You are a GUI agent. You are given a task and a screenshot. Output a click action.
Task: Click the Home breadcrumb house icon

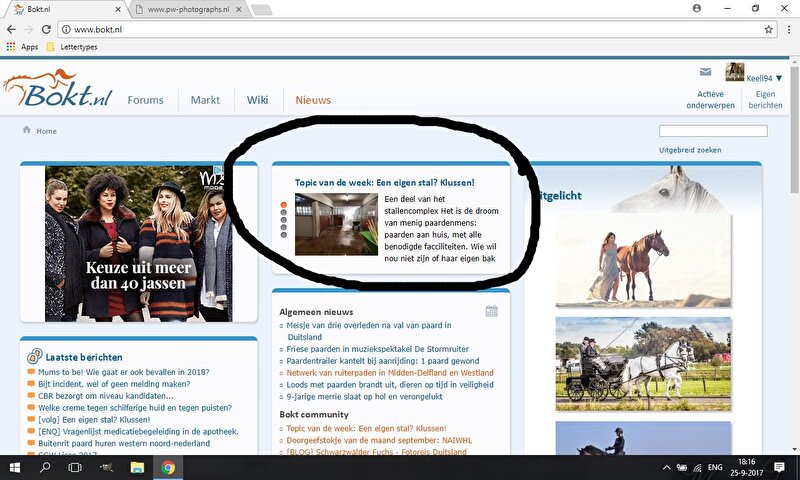point(27,130)
